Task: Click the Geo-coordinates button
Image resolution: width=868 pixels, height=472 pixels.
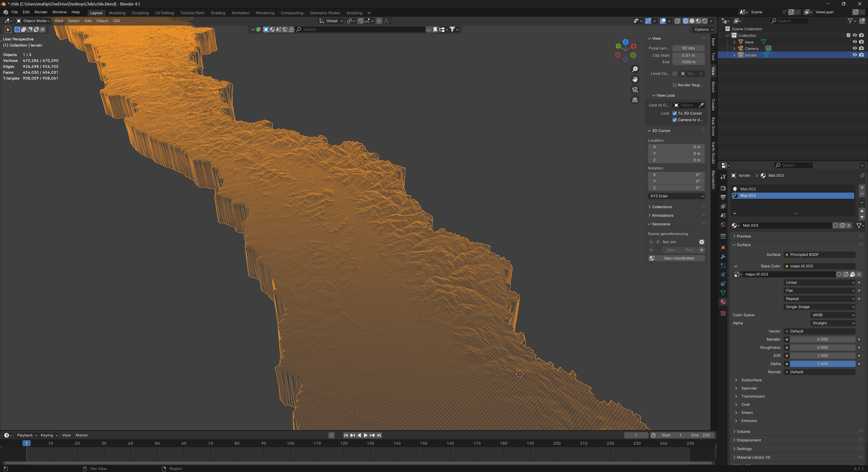Action: coord(679,258)
